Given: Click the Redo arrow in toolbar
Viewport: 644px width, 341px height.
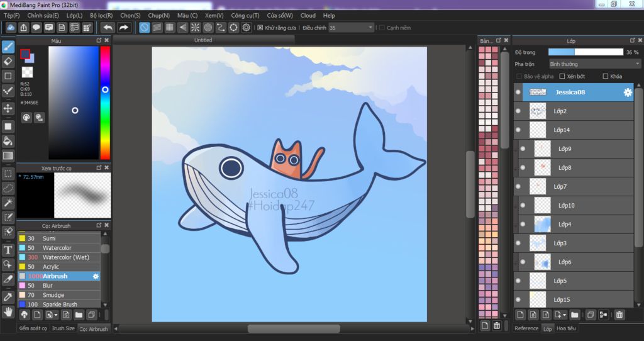Looking at the screenshot, I should coord(123,28).
